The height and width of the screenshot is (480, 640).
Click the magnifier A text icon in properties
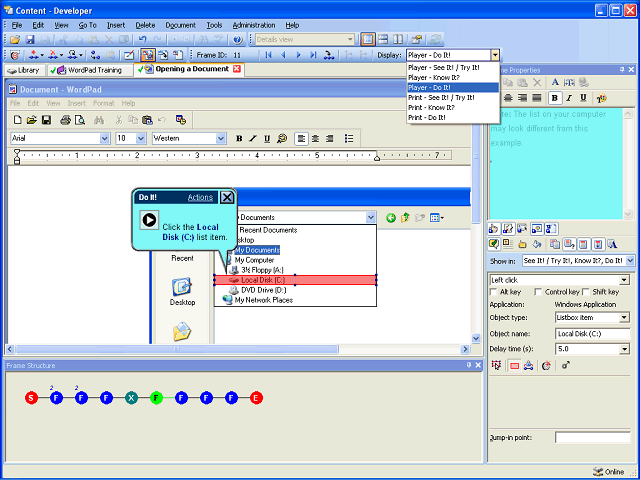click(x=612, y=244)
